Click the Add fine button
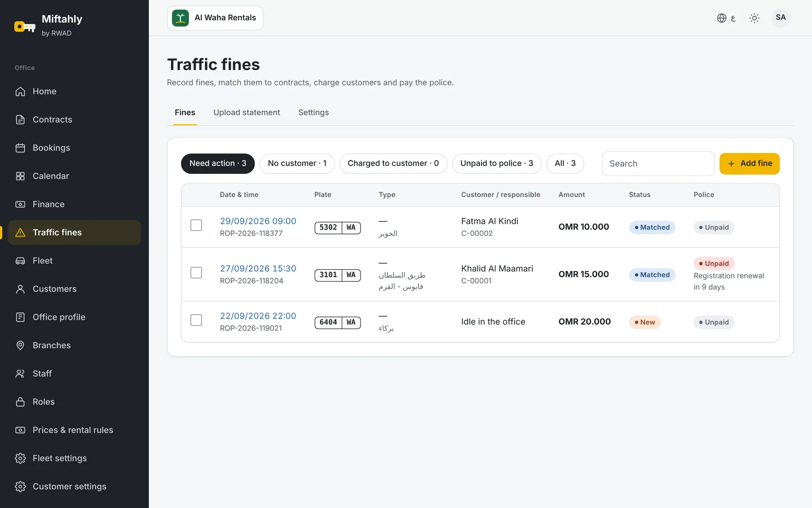Screen dimensions: 812x508 tap(749, 164)
